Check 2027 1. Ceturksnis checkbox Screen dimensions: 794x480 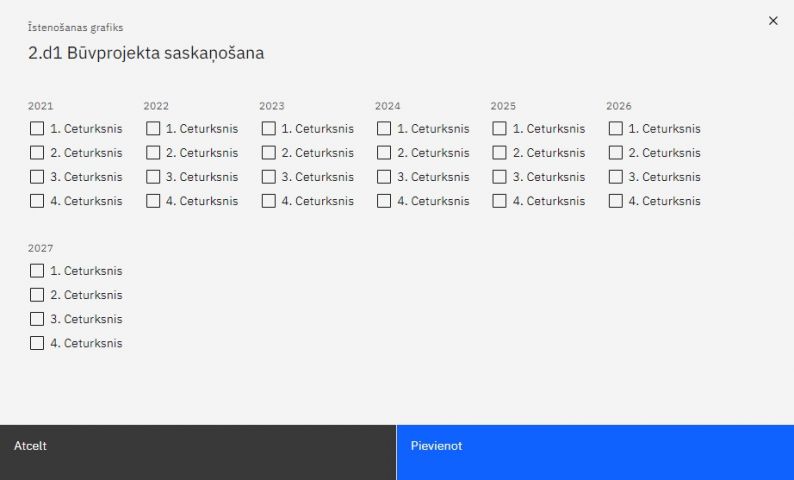(x=37, y=271)
